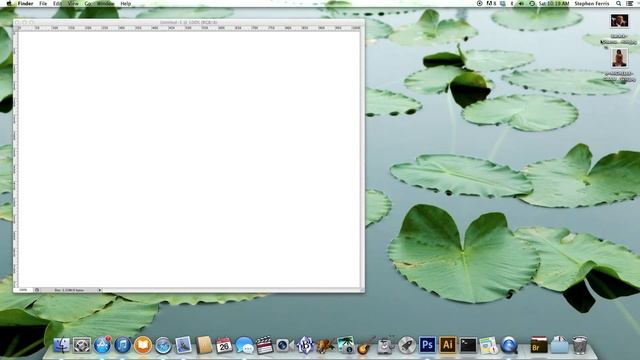640x360 pixels.
Task: Open the Help menu
Action: [x=126, y=3]
